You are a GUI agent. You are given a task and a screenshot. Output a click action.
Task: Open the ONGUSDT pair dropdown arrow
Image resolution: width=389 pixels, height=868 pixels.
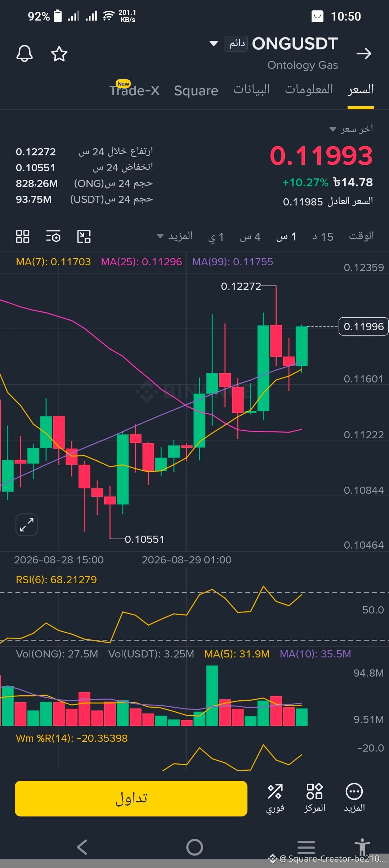coord(214,44)
